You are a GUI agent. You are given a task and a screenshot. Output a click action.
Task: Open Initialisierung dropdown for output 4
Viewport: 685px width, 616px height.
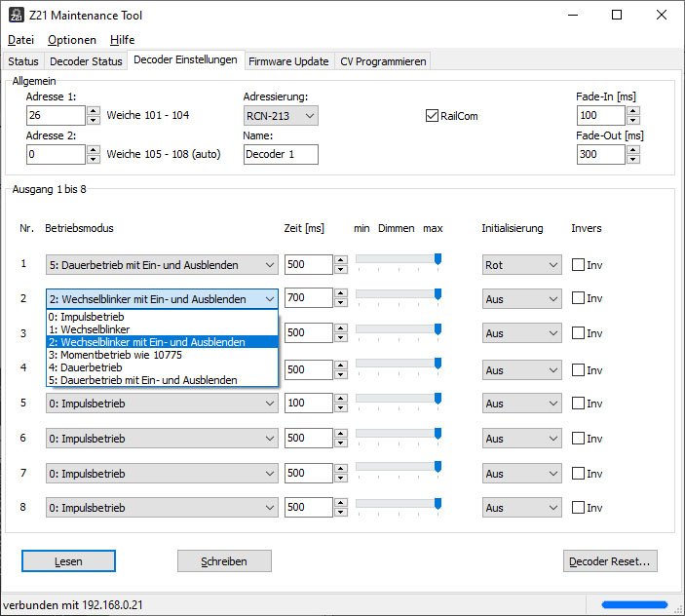(521, 370)
